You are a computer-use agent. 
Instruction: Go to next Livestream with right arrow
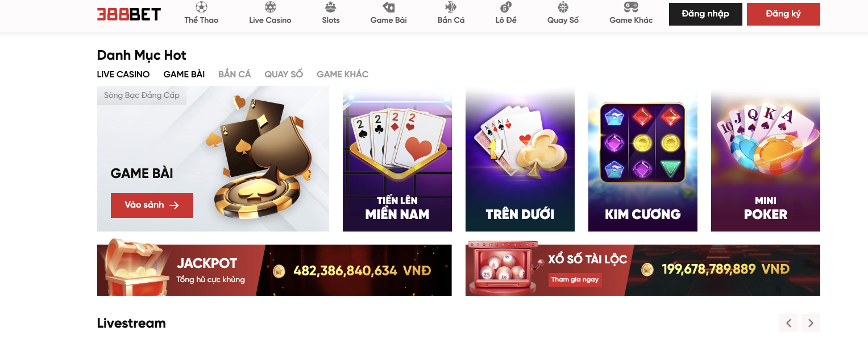pos(811,323)
